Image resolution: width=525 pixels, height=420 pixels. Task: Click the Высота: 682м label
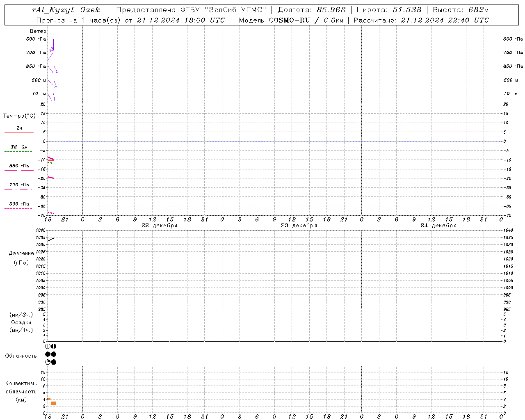click(461, 10)
